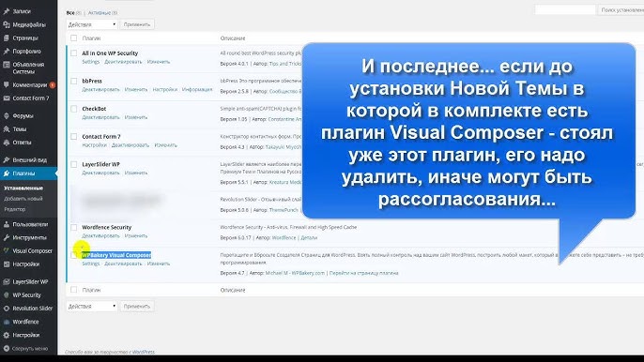The image size is (644, 362).
Task: Click Перейти на страницу плагина link
Action: point(364,273)
